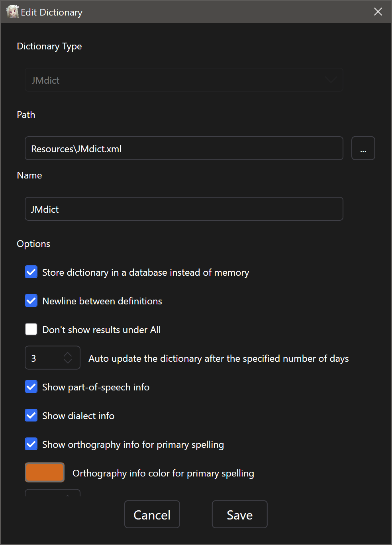392x545 pixels.
Task: Open the Dictionary Type dropdown
Action: click(184, 80)
